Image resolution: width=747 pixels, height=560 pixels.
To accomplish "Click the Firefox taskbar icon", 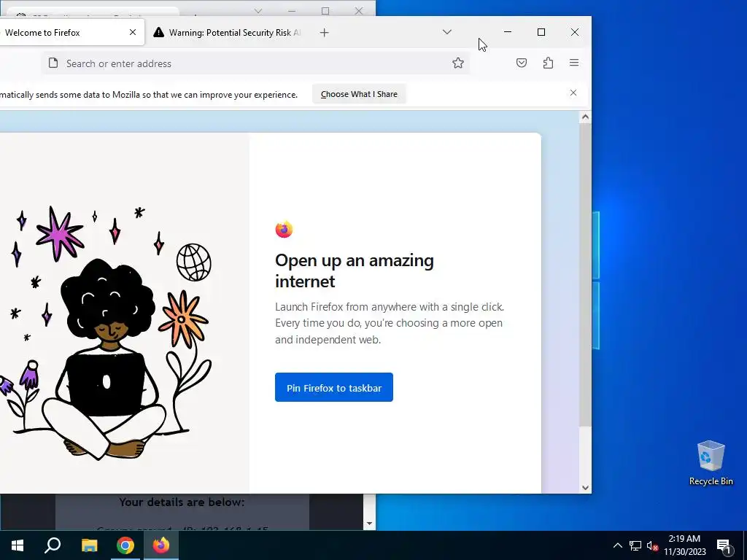I will coord(161,545).
